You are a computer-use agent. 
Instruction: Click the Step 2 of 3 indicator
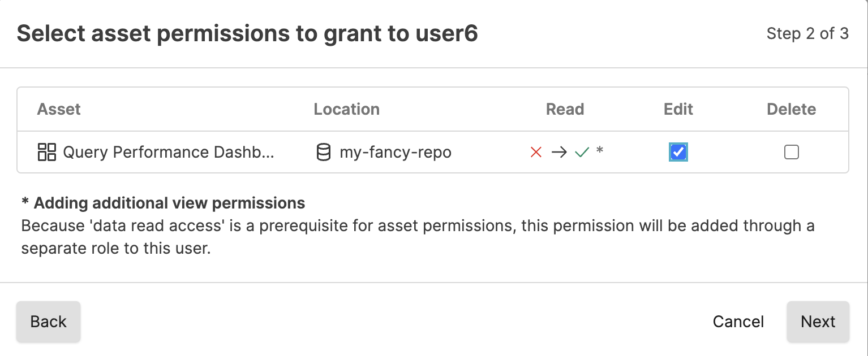point(808,33)
